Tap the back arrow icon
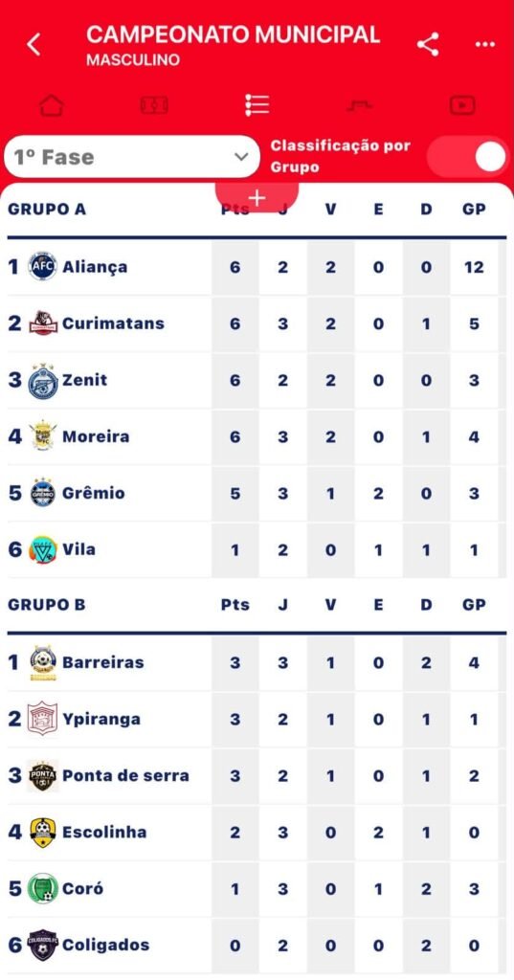This screenshot has width=514, height=980. pos(34,44)
